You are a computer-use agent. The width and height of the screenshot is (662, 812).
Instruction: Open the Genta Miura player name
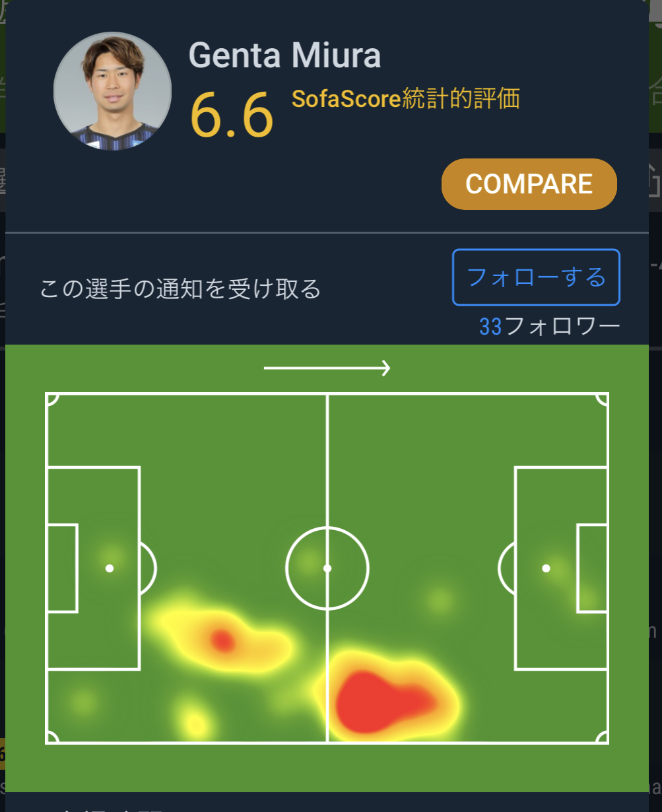click(x=284, y=55)
